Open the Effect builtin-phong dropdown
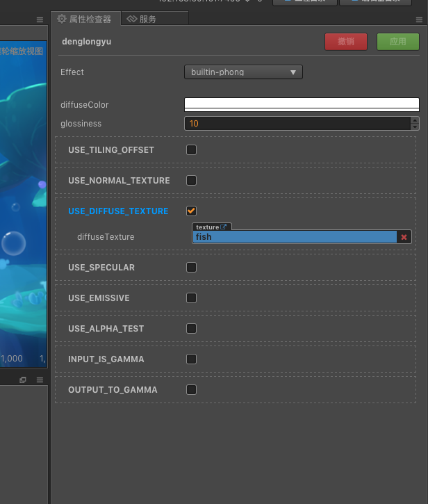This screenshot has height=504, width=428. (x=243, y=72)
